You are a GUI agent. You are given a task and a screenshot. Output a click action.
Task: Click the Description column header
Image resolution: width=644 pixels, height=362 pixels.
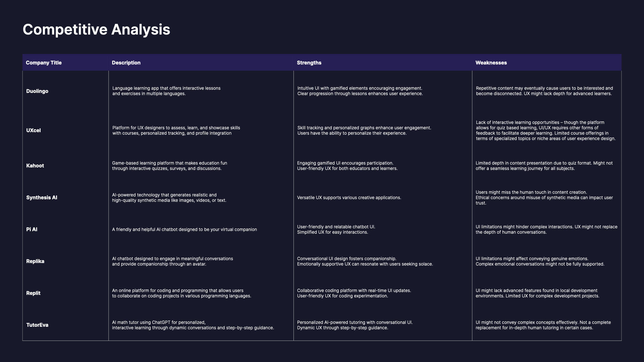[x=126, y=63]
